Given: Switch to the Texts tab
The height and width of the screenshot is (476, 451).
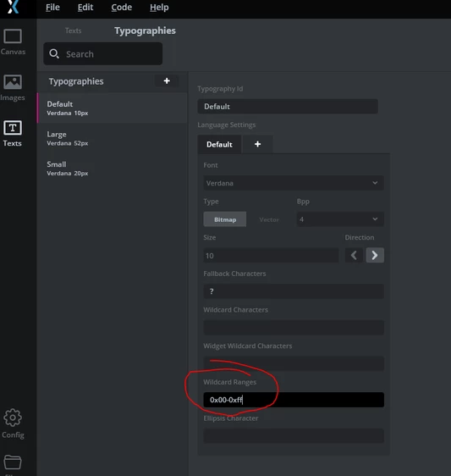Looking at the screenshot, I should point(73,30).
